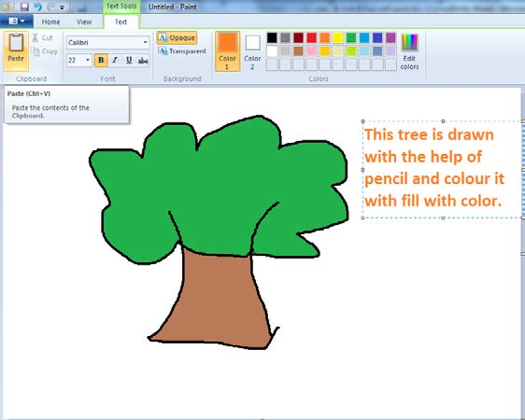The image size is (525, 420).
Task: Redo with the quick access arrow
Action: pyautogui.click(x=50, y=7)
